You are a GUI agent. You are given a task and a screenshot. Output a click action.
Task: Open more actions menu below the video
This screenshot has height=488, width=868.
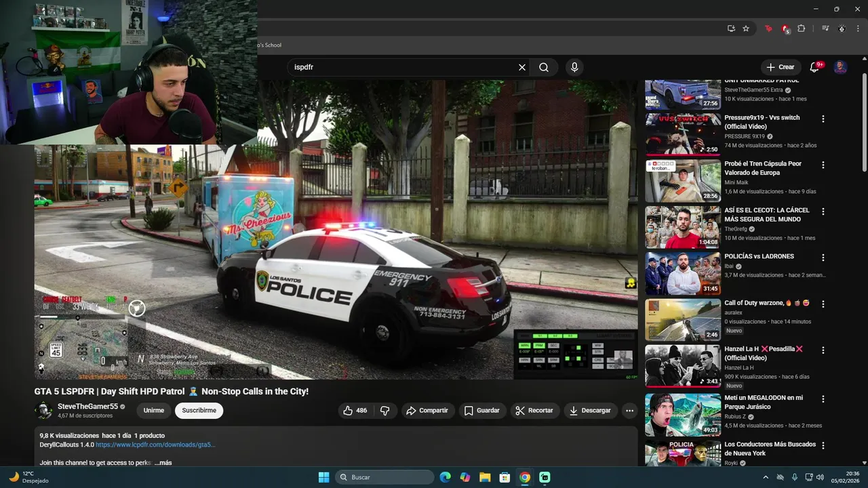pos(629,410)
